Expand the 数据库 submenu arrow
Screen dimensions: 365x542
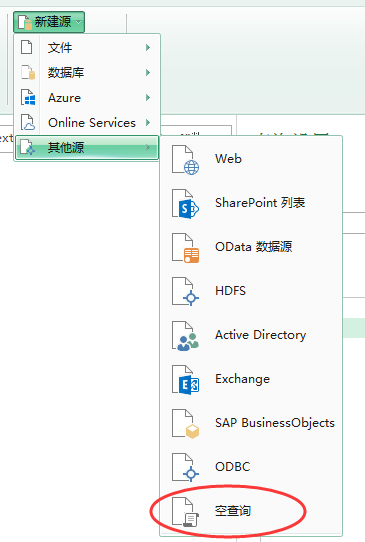click(148, 73)
